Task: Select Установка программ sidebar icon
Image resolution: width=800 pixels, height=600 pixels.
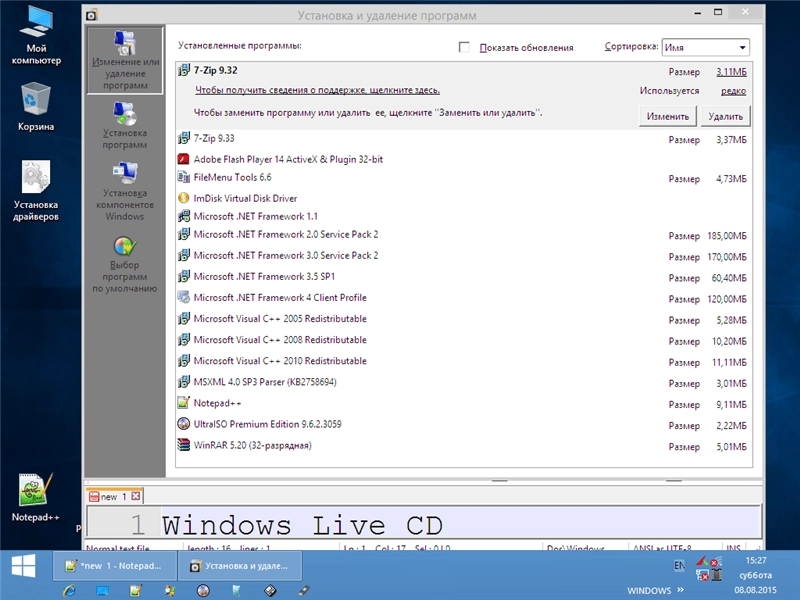Action: 124,126
